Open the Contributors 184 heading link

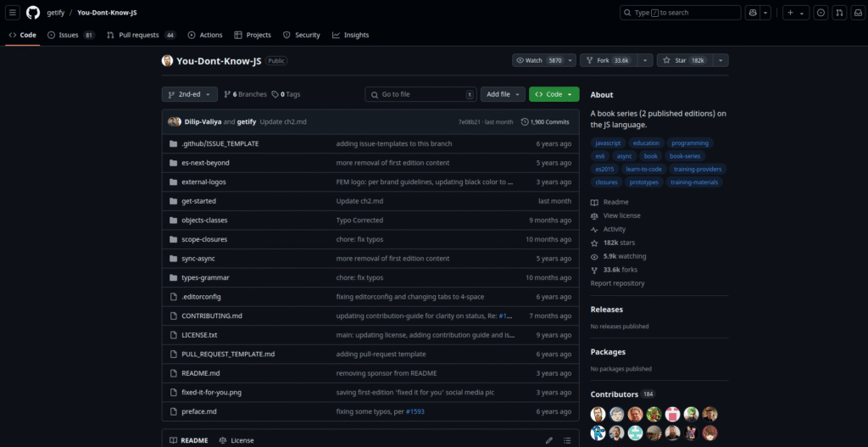click(x=623, y=394)
